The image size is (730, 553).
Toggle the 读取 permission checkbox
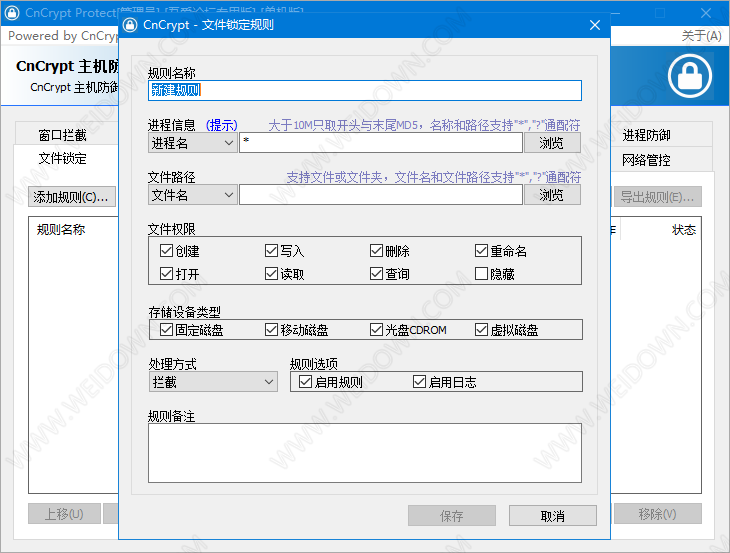pos(271,274)
